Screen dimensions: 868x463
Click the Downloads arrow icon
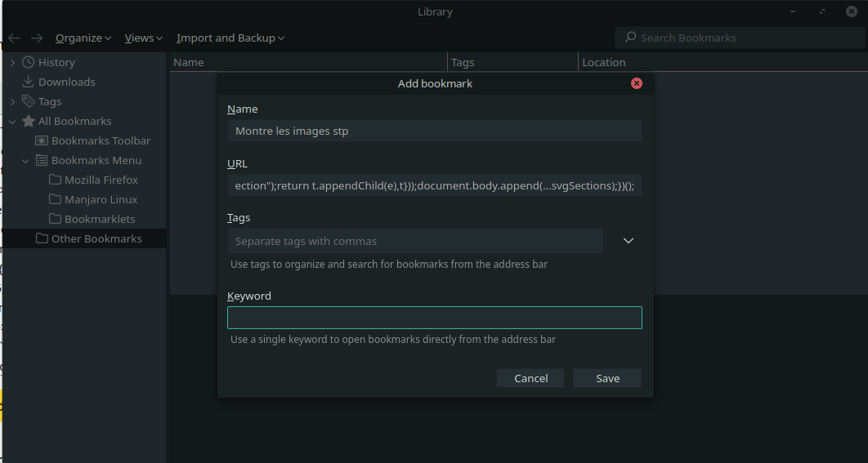tap(29, 82)
